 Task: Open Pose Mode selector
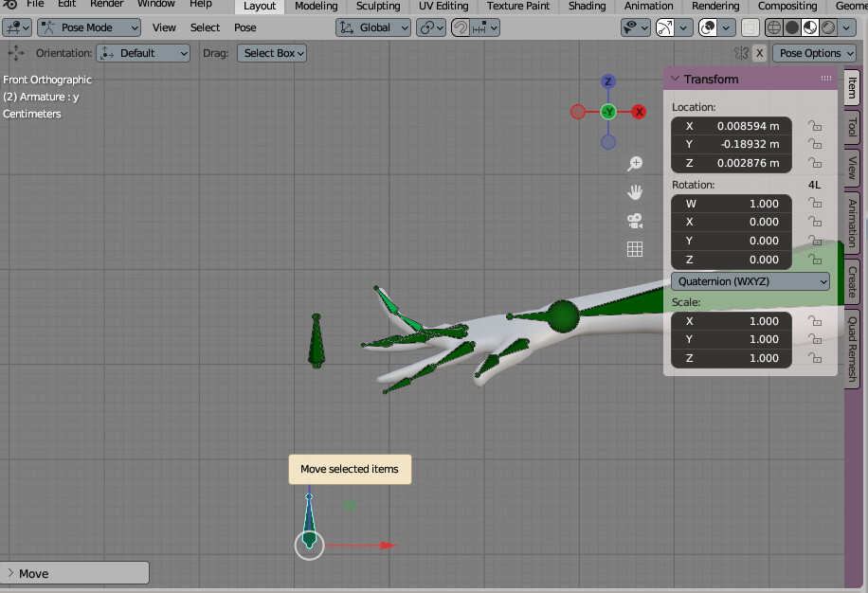pos(89,27)
